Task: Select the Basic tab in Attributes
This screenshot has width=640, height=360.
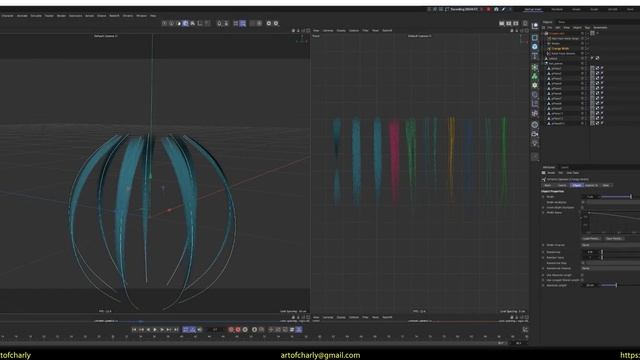Action: click(x=548, y=185)
